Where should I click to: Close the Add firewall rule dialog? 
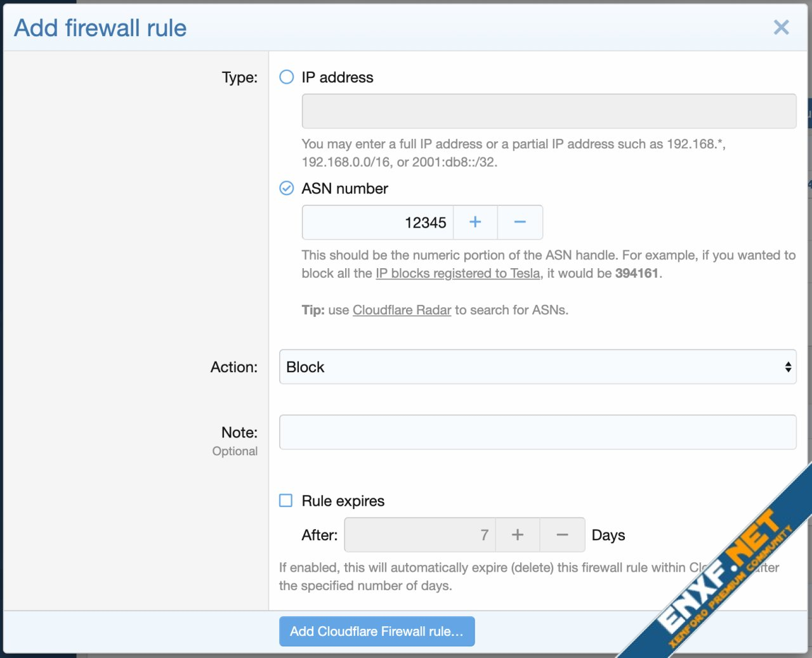click(x=781, y=27)
